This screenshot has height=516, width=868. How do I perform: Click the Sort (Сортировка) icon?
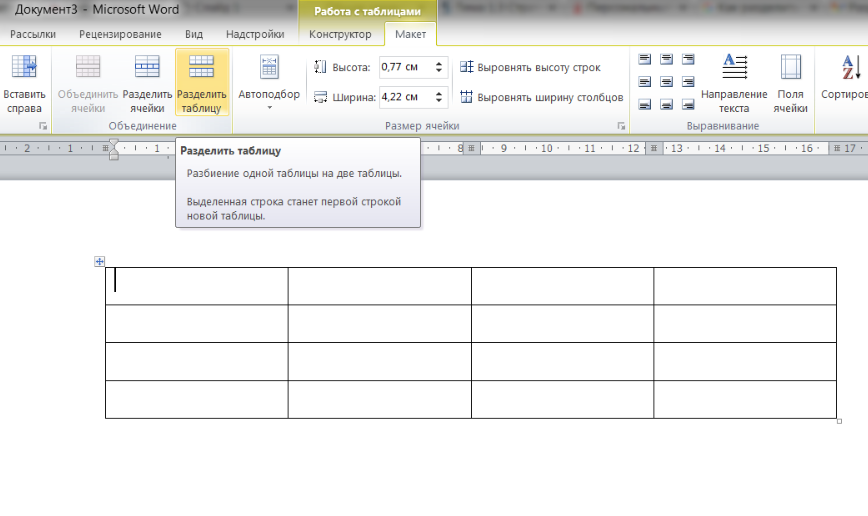coord(851,66)
